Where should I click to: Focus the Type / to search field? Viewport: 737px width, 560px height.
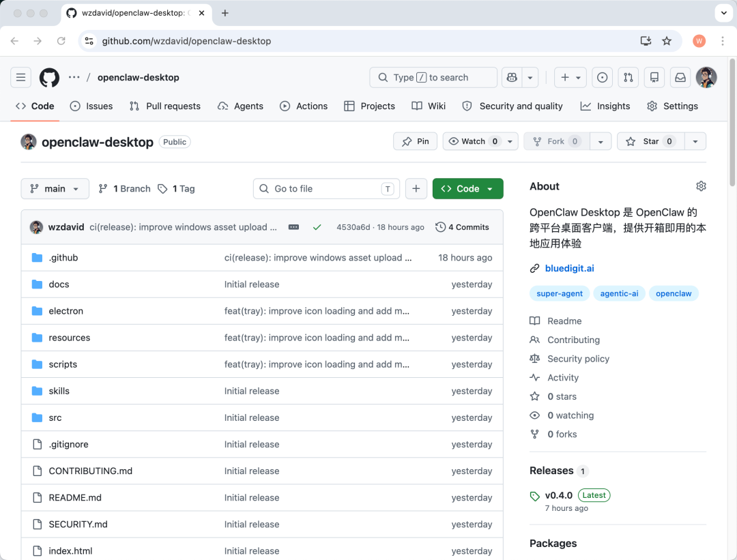tap(433, 78)
